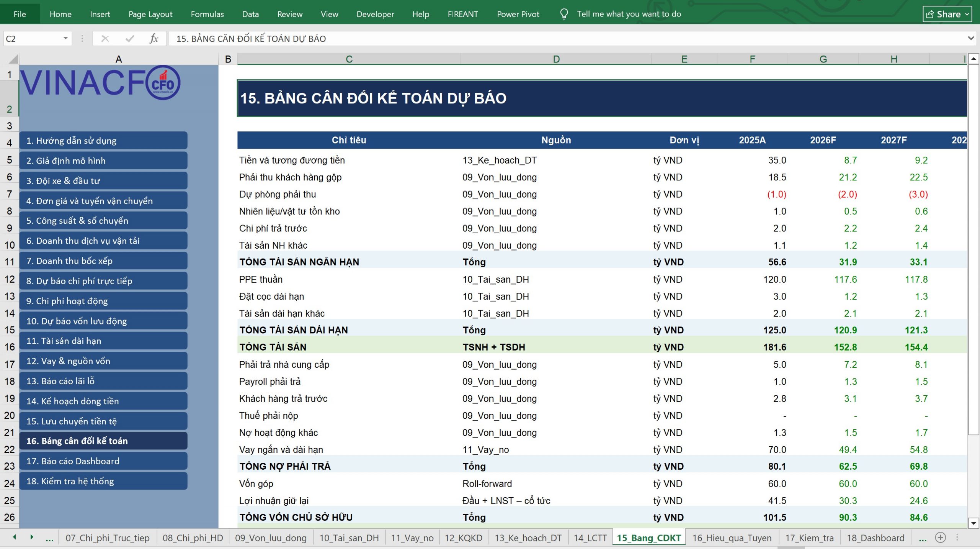
Task: Open the 11_Vay_no sheet tab
Action: 412,538
